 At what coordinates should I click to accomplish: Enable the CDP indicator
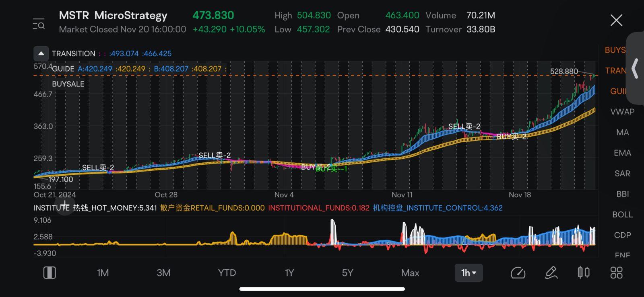point(622,235)
